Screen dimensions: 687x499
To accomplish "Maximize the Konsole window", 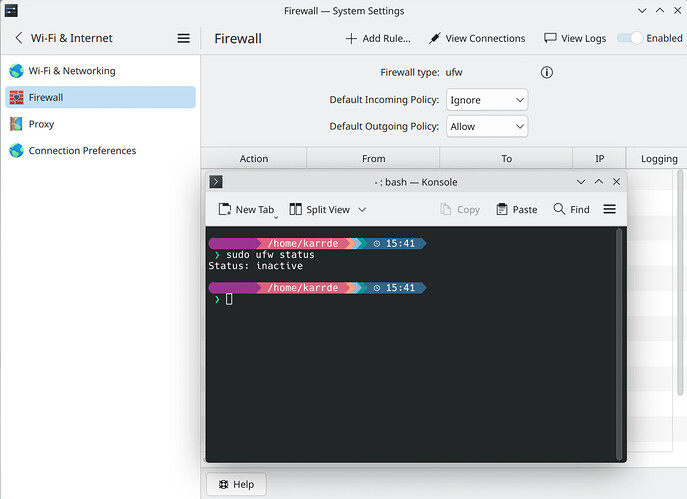I will (598, 182).
